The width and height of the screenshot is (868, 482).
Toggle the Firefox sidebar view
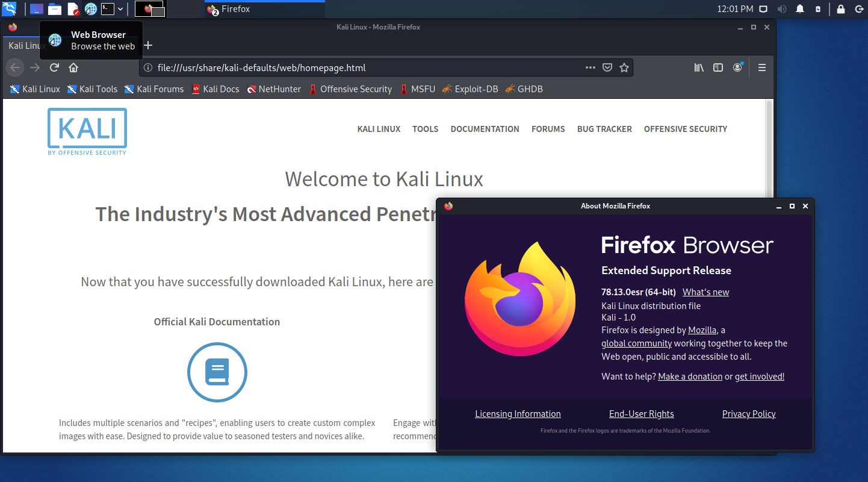[718, 67]
